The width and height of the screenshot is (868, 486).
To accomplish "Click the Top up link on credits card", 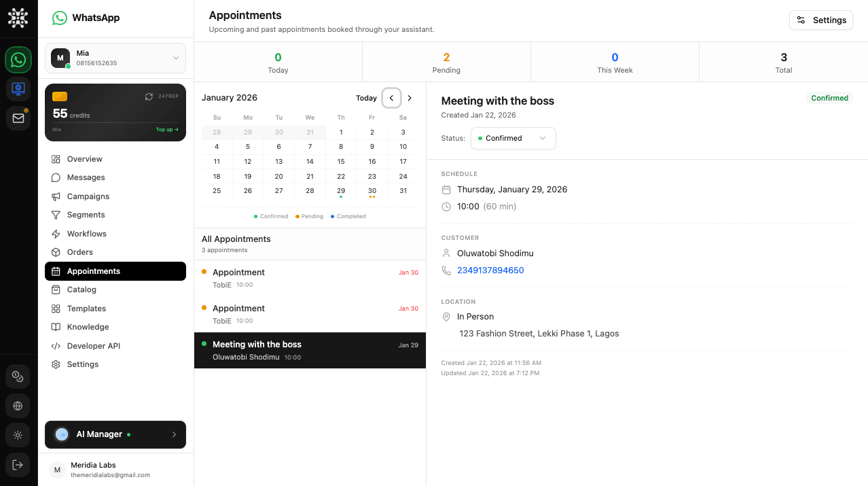I will 167,129.
